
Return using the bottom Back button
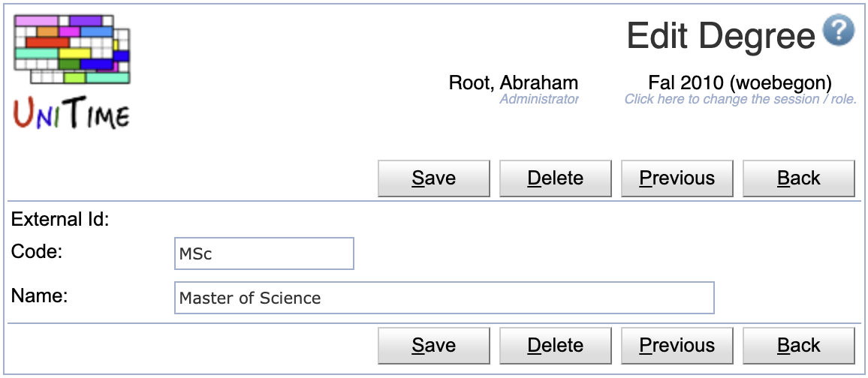[x=798, y=346]
